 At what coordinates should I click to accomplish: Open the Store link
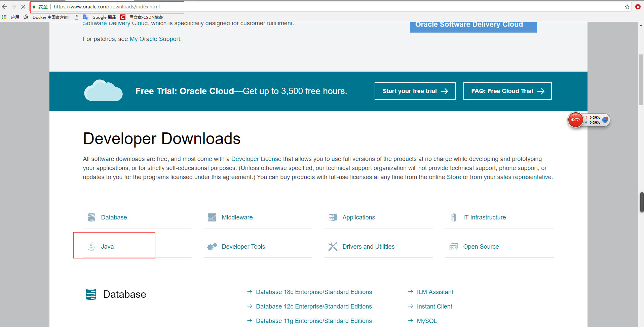(x=454, y=177)
